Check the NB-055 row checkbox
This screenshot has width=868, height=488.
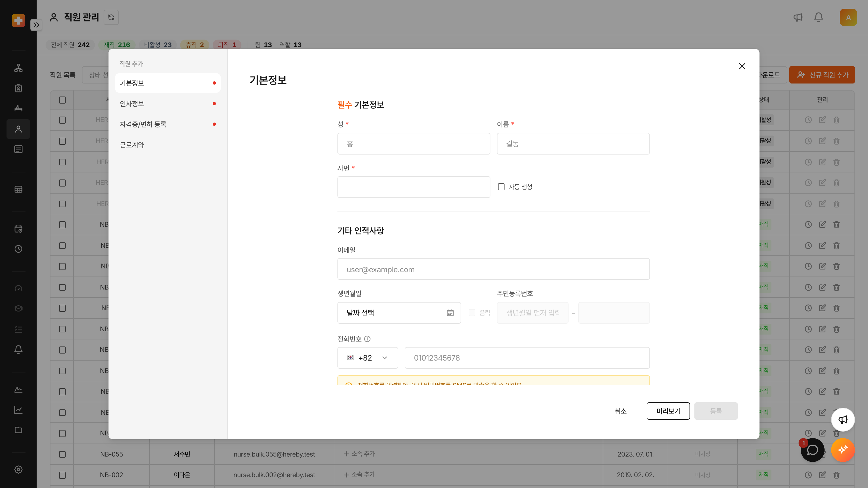[62, 454]
